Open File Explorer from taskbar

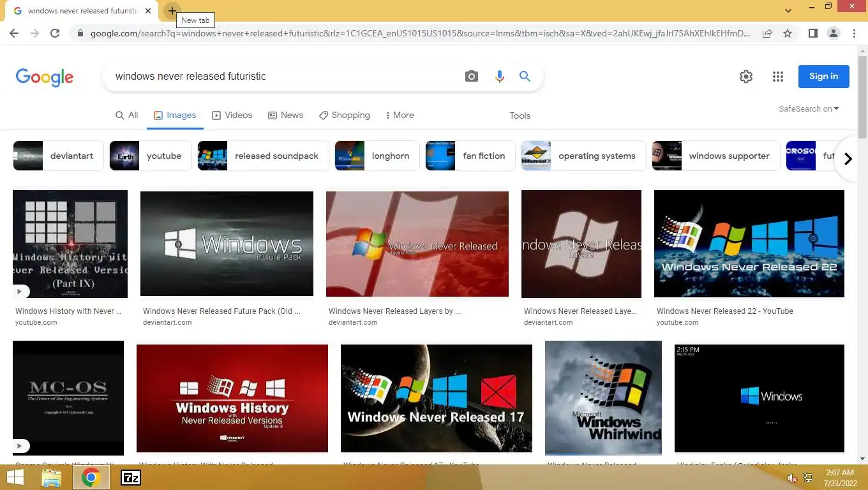pos(52,477)
